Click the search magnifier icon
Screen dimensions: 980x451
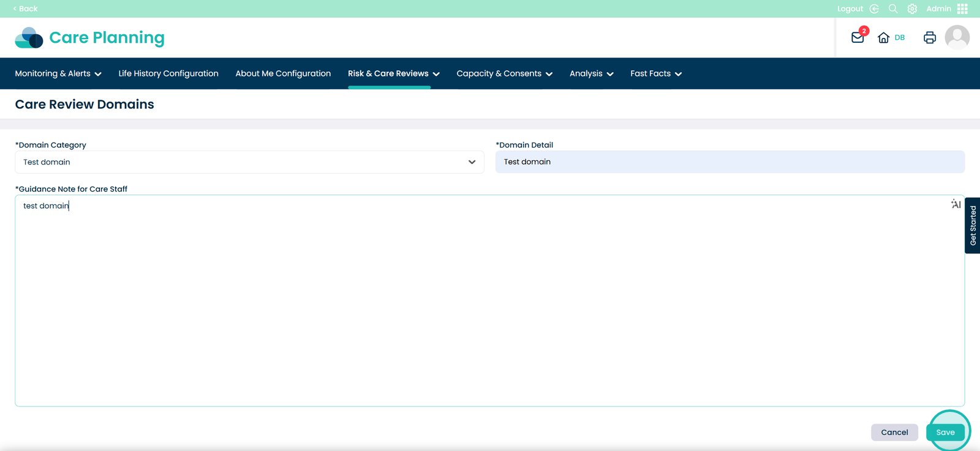coord(893,9)
